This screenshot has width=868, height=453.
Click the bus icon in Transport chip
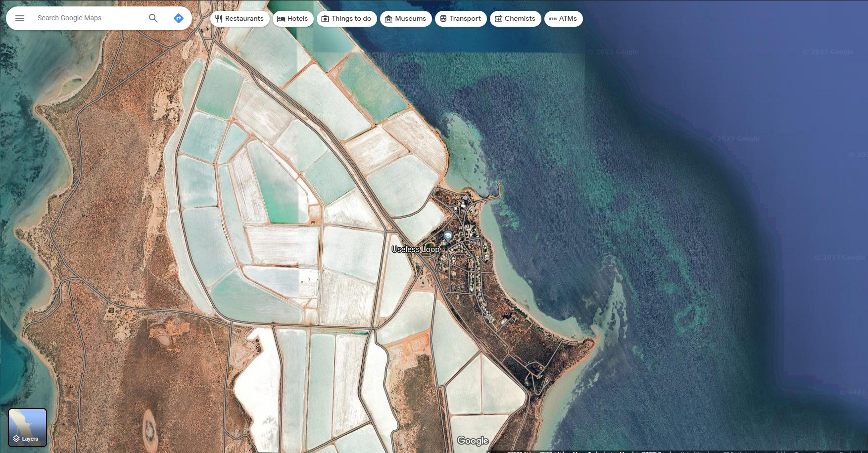(443, 19)
